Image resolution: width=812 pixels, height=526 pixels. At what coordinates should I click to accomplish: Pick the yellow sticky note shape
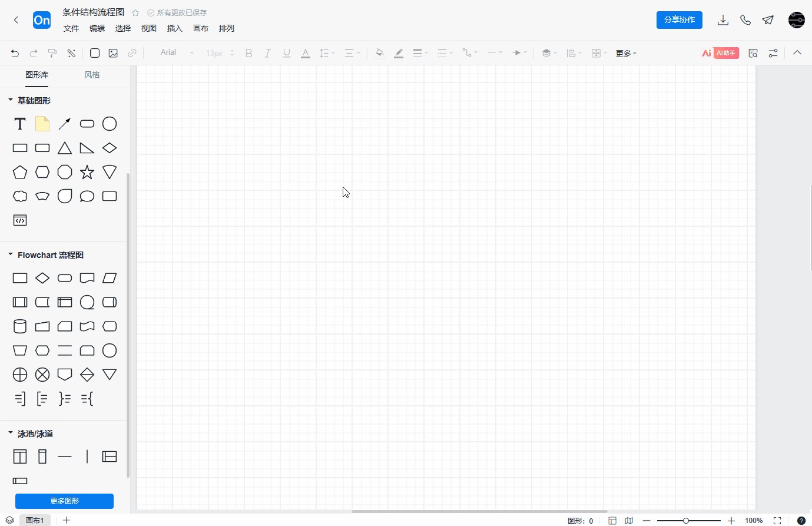[42, 124]
